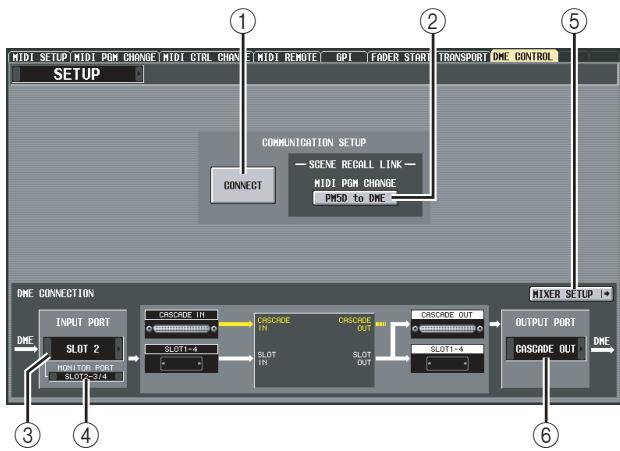
Task: Click the CASCADE IN connector icon
Action: tap(181, 329)
